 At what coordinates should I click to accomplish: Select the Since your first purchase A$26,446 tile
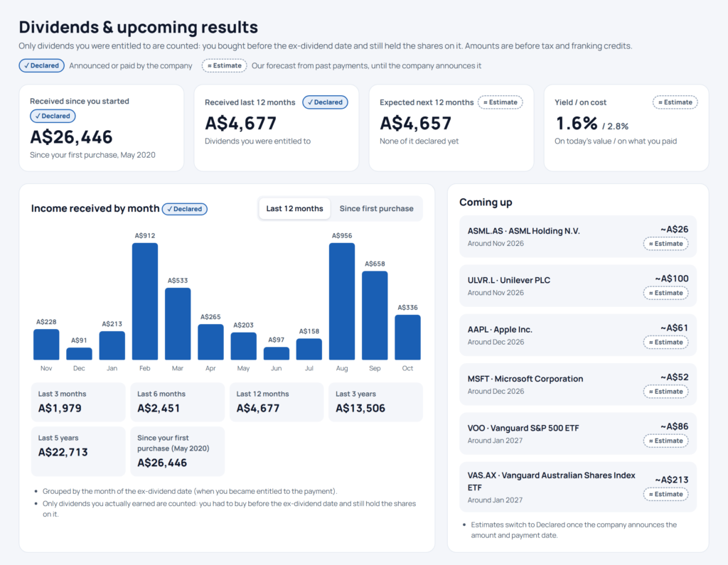click(x=177, y=451)
